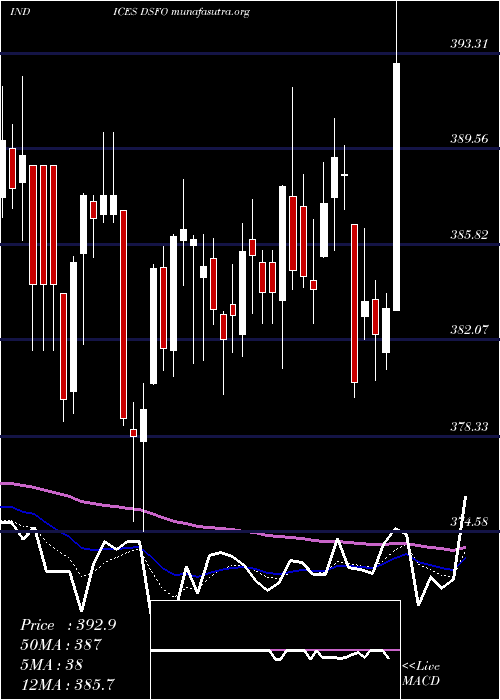The width and height of the screenshot is (500, 700).
Task: Click the MACD inset chart panel
Action: pos(275,650)
